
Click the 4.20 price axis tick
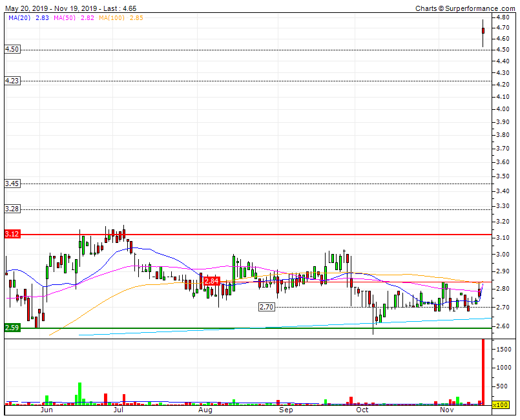click(503, 84)
